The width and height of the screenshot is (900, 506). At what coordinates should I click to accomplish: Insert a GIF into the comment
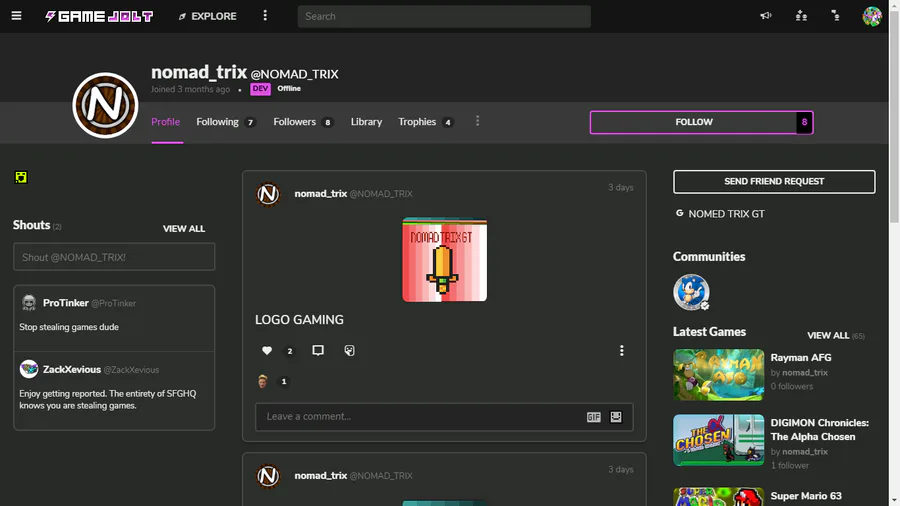coord(593,417)
